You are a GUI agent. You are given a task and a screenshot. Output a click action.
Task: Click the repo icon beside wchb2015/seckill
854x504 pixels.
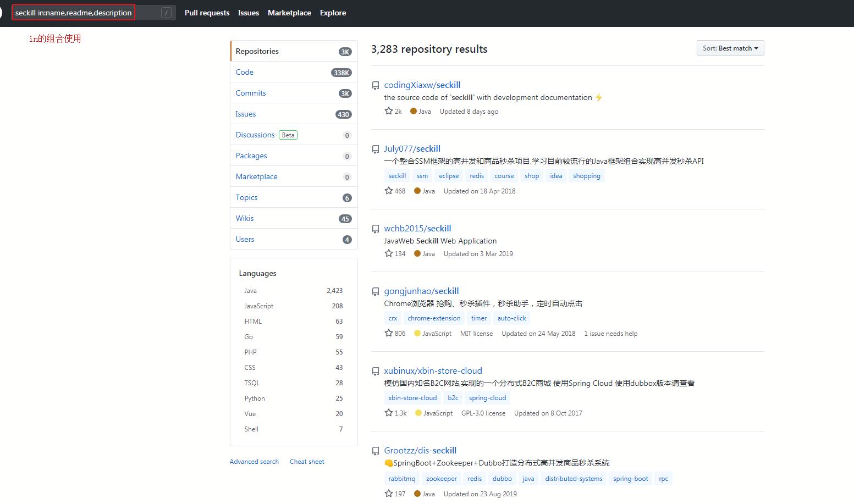click(x=376, y=229)
